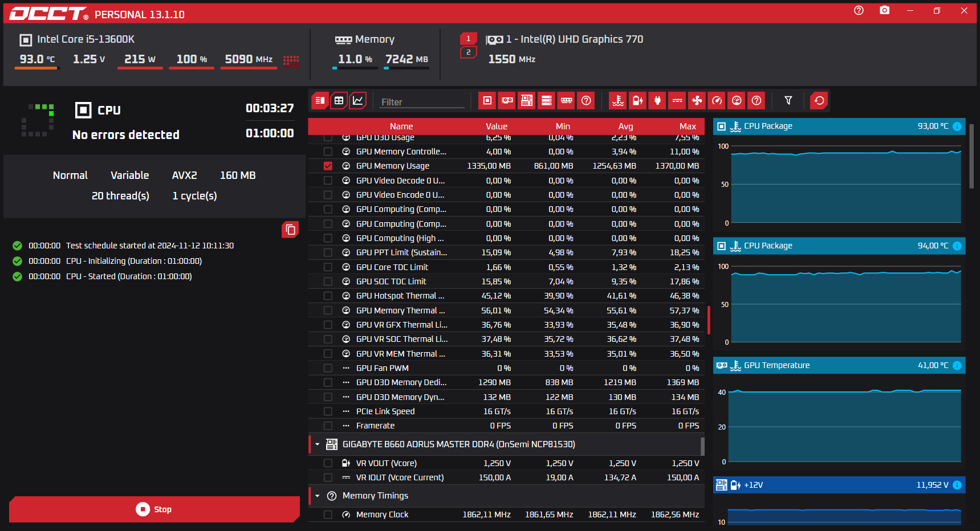Select GPU tab 1
This screenshot has height=531, width=980.
468,39
